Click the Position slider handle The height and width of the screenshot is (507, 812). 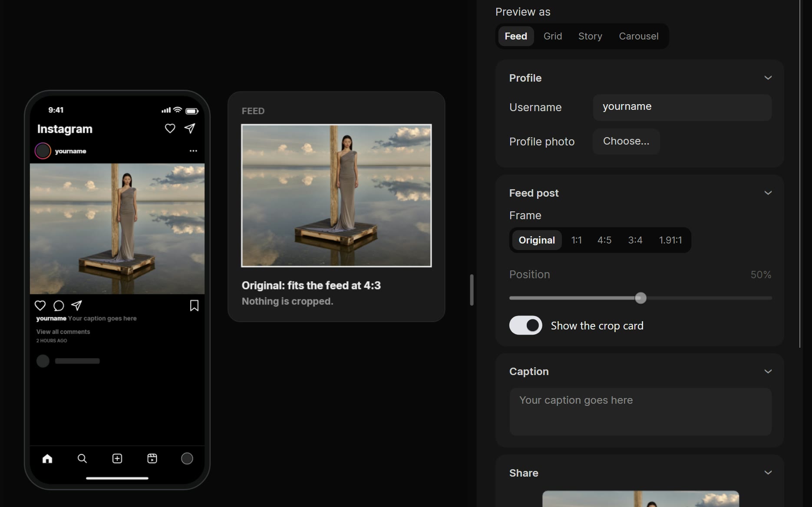pyautogui.click(x=640, y=298)
